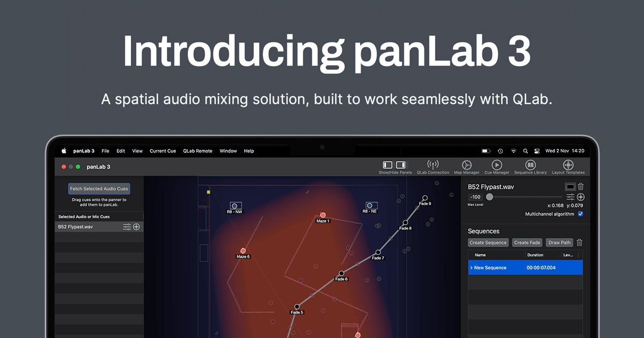Viewport: 644px width, 338px height.
Task: Click the Create Fade button
Action: [526, 242]
